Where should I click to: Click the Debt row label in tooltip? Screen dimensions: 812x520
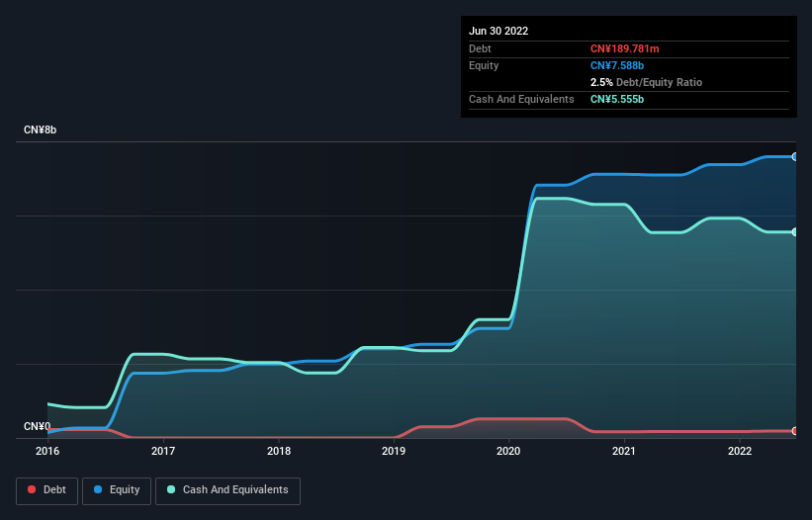[x=480, y=48]
